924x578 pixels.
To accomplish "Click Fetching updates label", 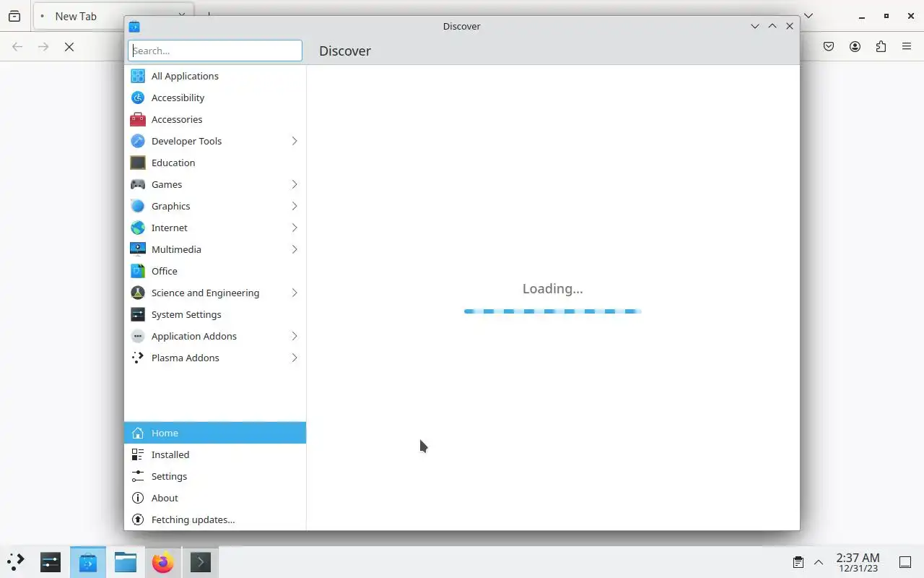I will pyautogui.click(x=193, y=519).
